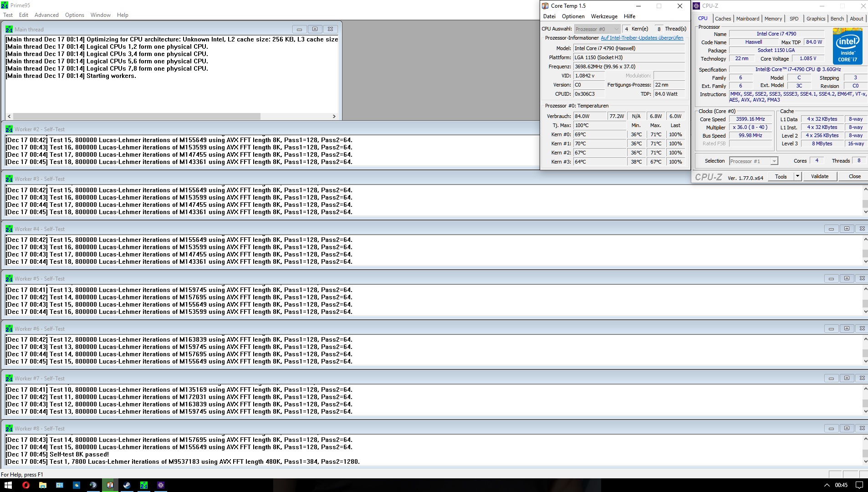Maximize the Main thread child window
Image resolution: width=868 pixels, height=492 pixels.
(315, 29)
